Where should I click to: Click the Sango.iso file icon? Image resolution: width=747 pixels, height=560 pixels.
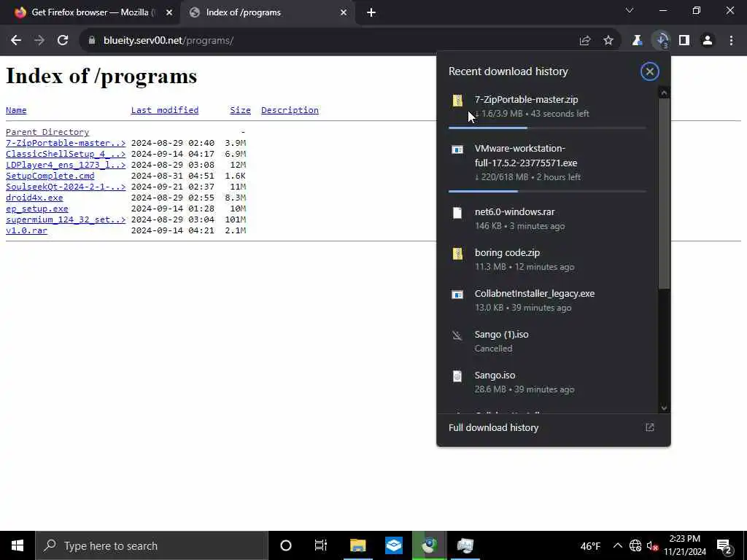pos(457,376)
